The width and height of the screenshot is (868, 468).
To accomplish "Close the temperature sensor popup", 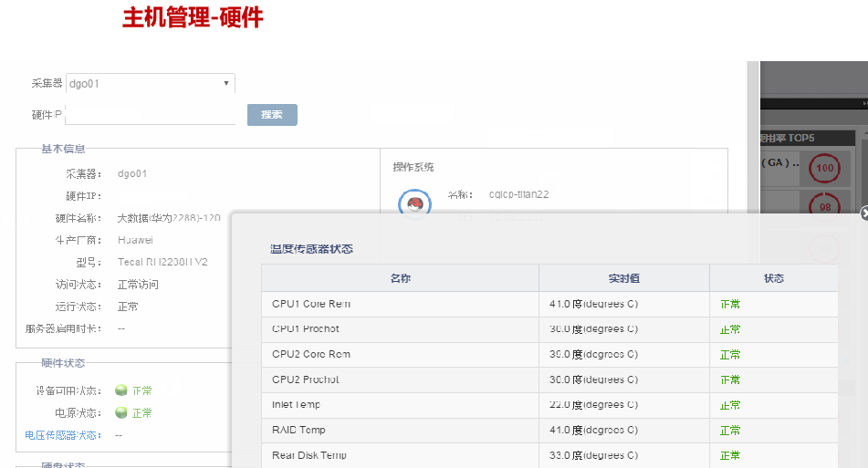I will (x=863, y=213).
